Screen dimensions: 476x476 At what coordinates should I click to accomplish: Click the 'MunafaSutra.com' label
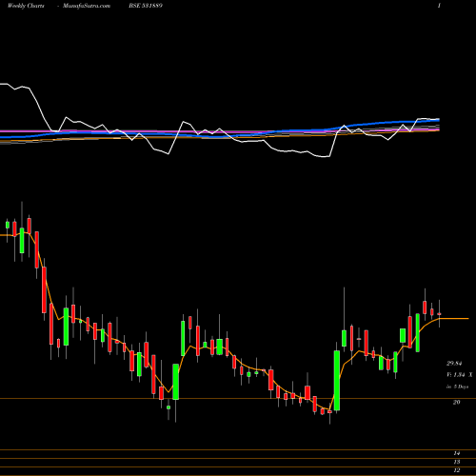pos(87,6)
